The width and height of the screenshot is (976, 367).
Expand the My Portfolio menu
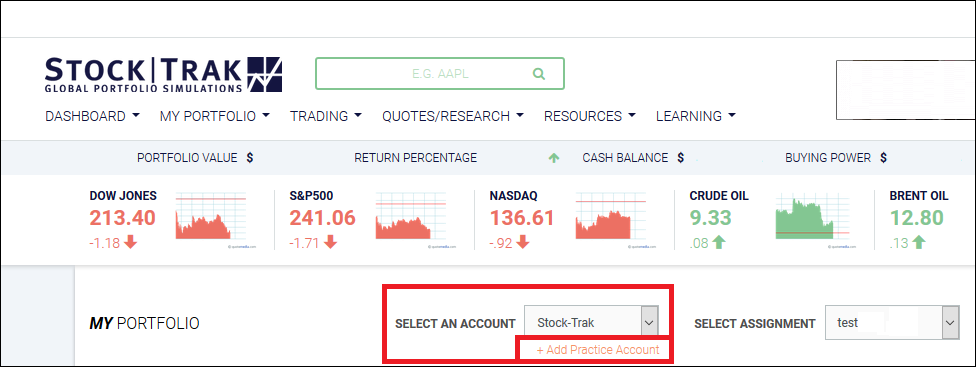coord(214,116)
